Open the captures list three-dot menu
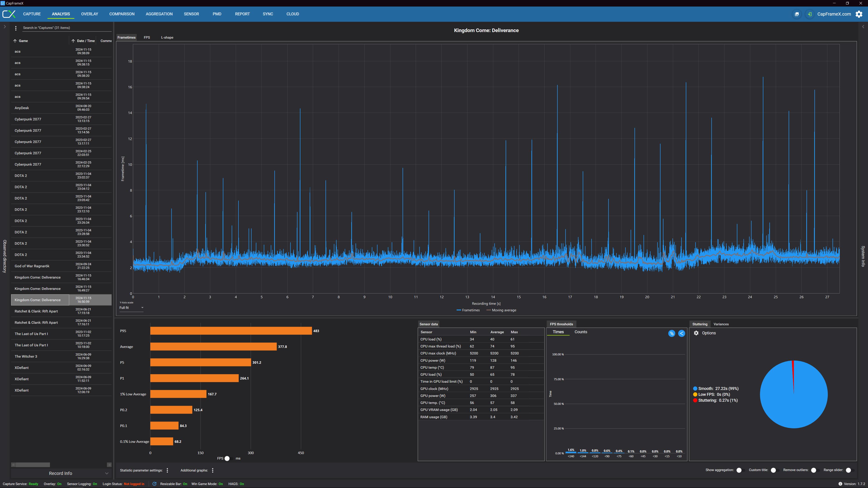The height and width of the screenshot is (488, 868). [x=16, y=28]
